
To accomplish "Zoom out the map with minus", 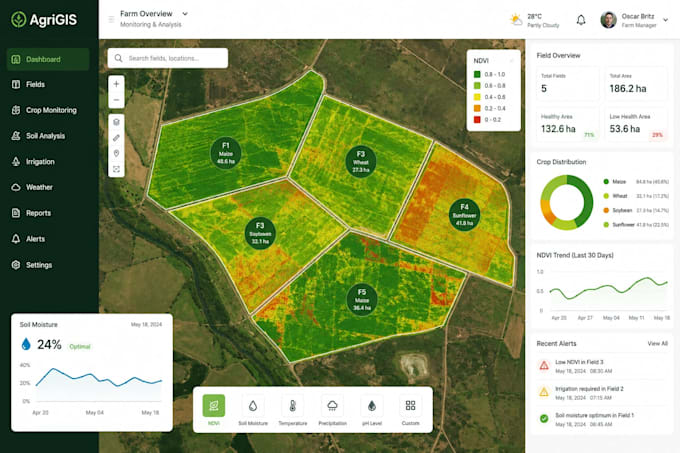I will point(116,100).
